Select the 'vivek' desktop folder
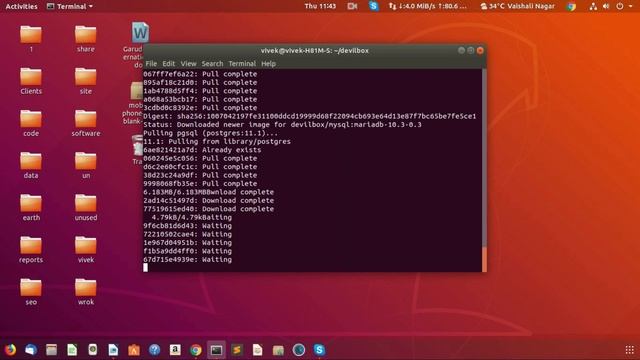Viewport: 640px width, 360px height. coord(86,249)
